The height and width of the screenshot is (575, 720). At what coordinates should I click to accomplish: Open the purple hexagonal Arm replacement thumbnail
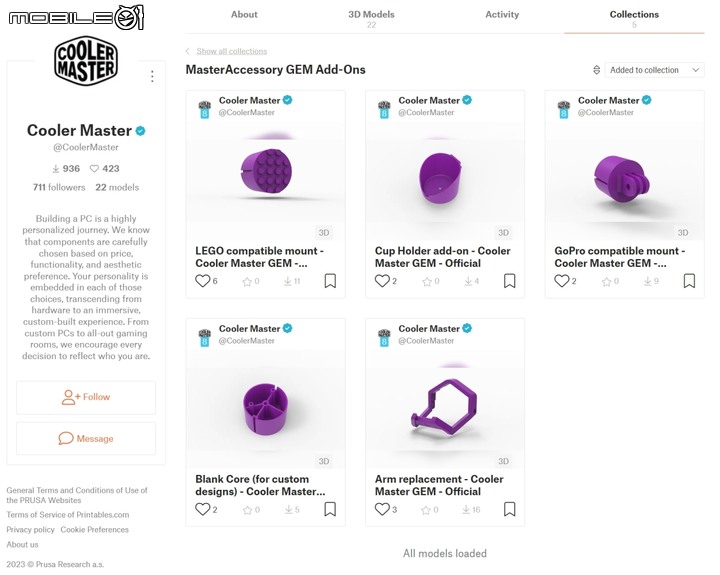[444, 409]
